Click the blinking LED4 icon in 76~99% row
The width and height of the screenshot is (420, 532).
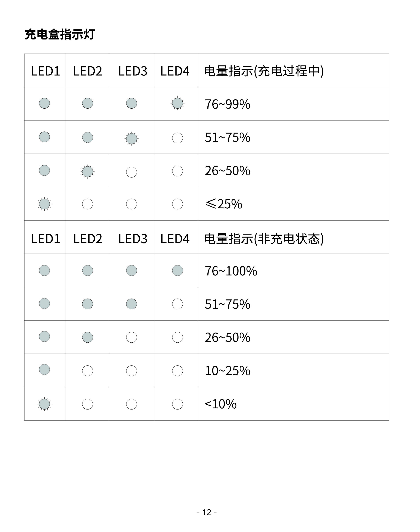[x=177, y=103]
